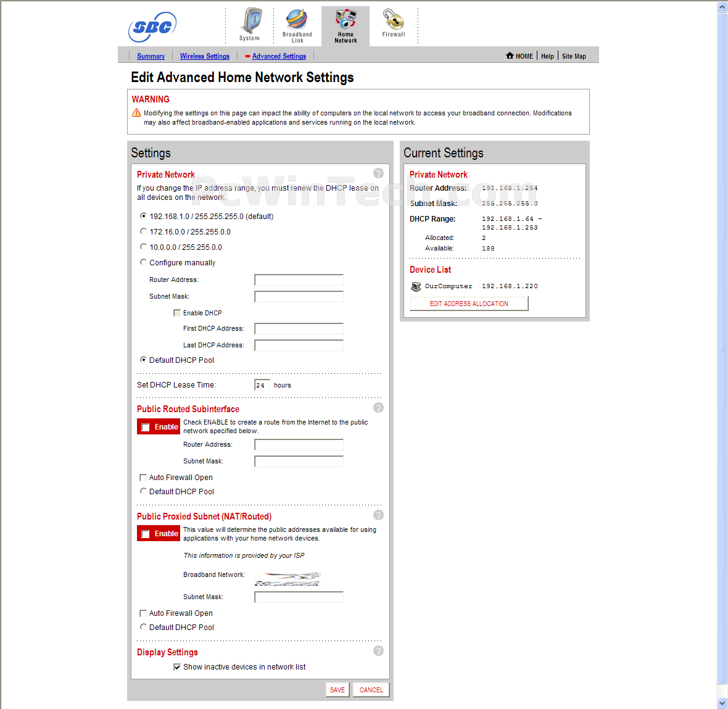
Task: Select the 172.16.0.0 / 255.255.0.0 network
Action: click(144, 231)
